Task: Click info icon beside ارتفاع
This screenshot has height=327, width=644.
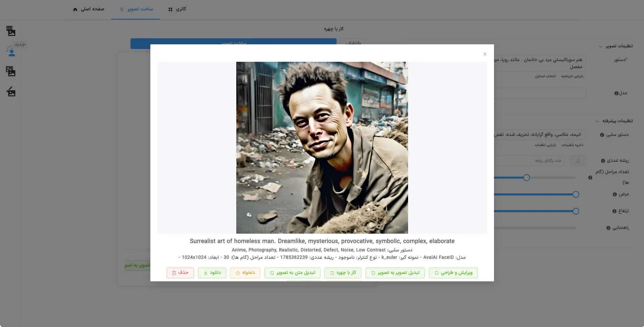Action: [614, 211]
